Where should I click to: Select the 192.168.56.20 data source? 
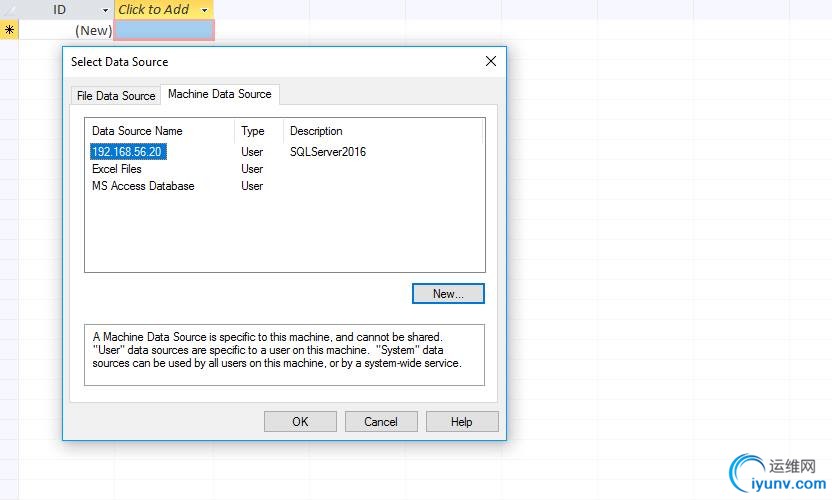127,152
